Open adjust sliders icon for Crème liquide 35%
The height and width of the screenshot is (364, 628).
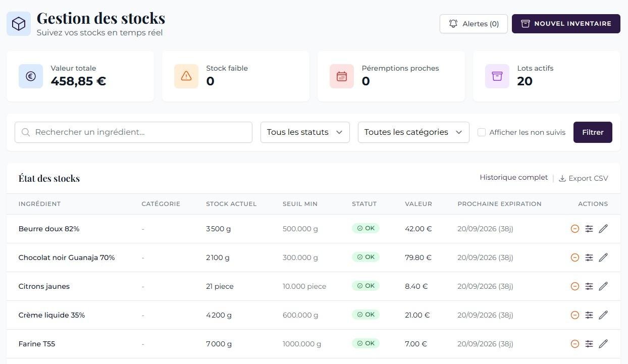coord(589,315)
